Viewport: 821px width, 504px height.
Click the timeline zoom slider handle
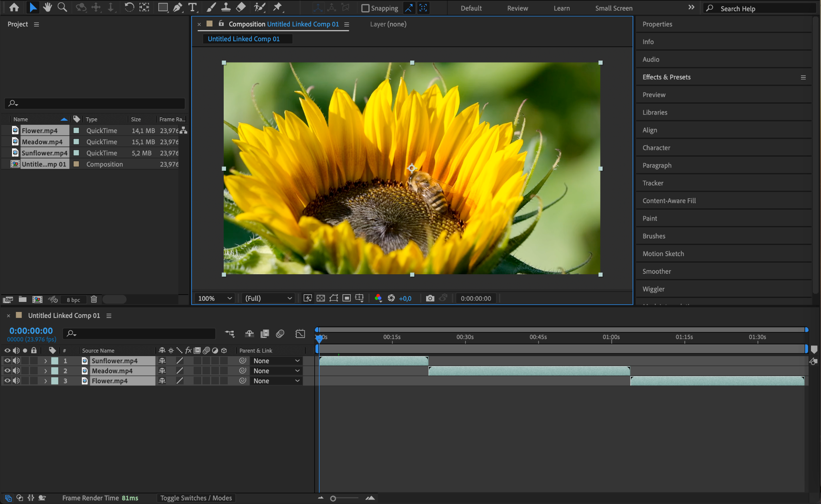333,498
